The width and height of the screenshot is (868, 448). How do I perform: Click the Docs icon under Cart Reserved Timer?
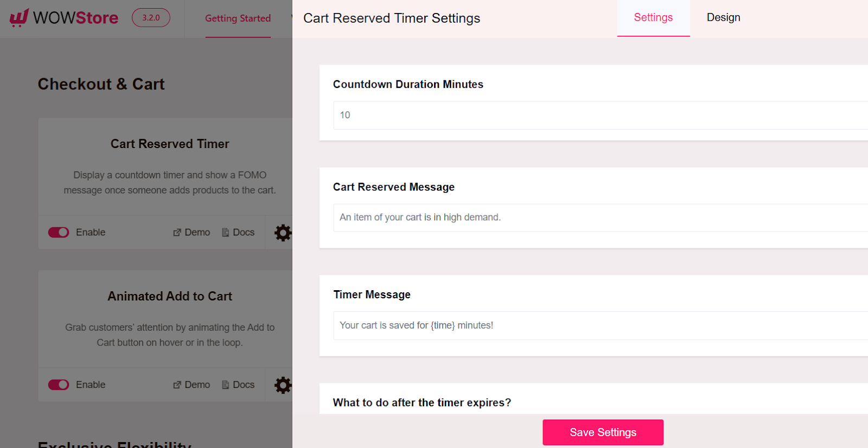[224, 232]
